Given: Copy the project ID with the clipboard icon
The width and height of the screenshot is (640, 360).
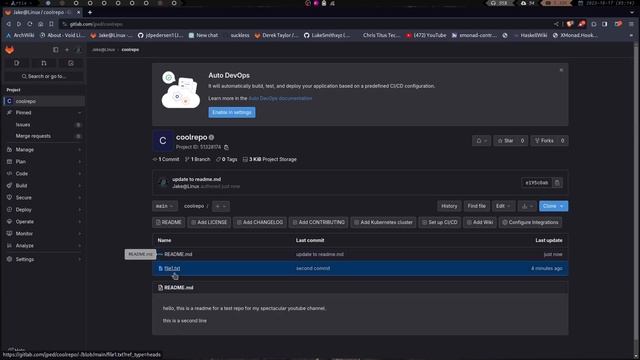Looking at the screenshot, I should click(227, 147).
